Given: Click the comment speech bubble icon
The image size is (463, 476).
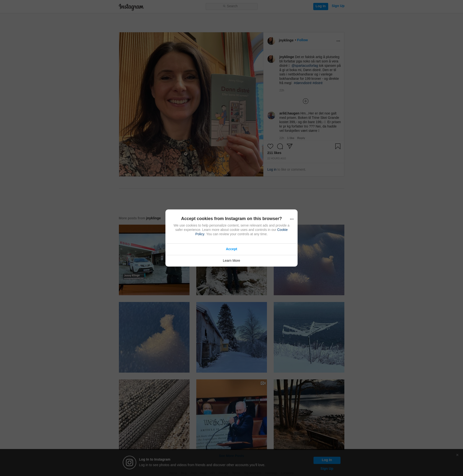Looking at the screenshot, I should 280,146.
